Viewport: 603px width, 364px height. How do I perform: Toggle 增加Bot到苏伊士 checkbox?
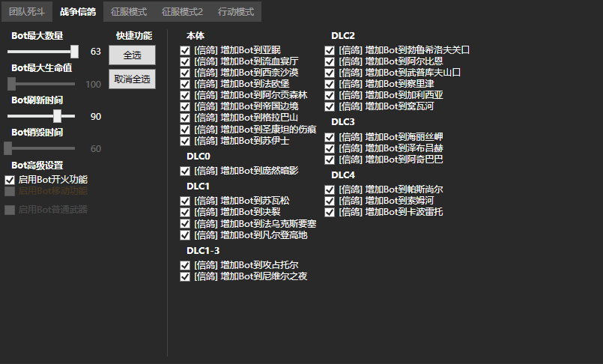coord(185,140)
